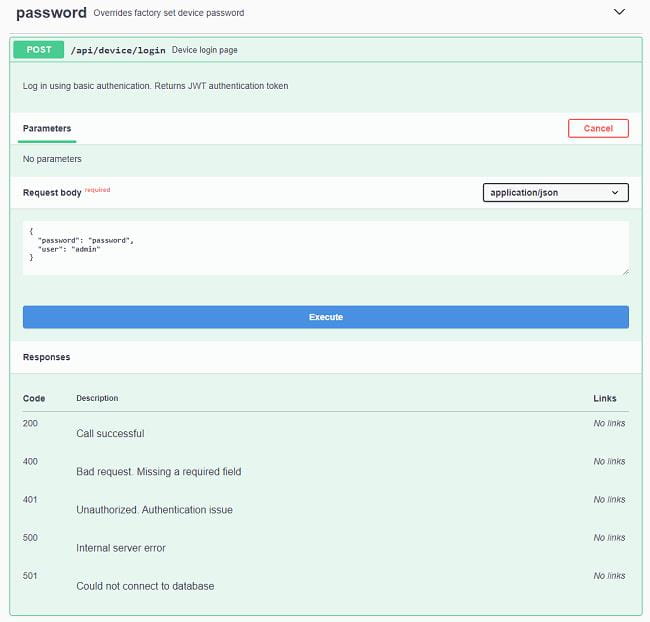
Task: Click the 400 Bad request description
Action: coord(158,472)
